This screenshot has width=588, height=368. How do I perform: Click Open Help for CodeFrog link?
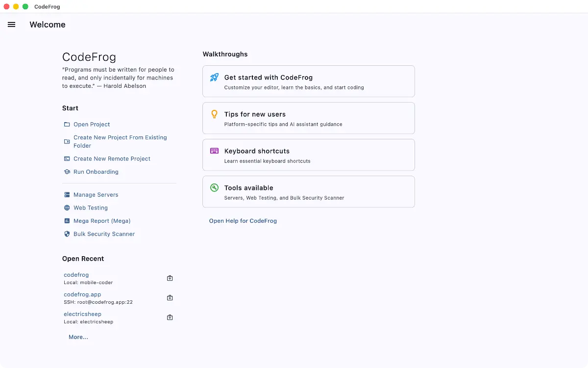243,221
